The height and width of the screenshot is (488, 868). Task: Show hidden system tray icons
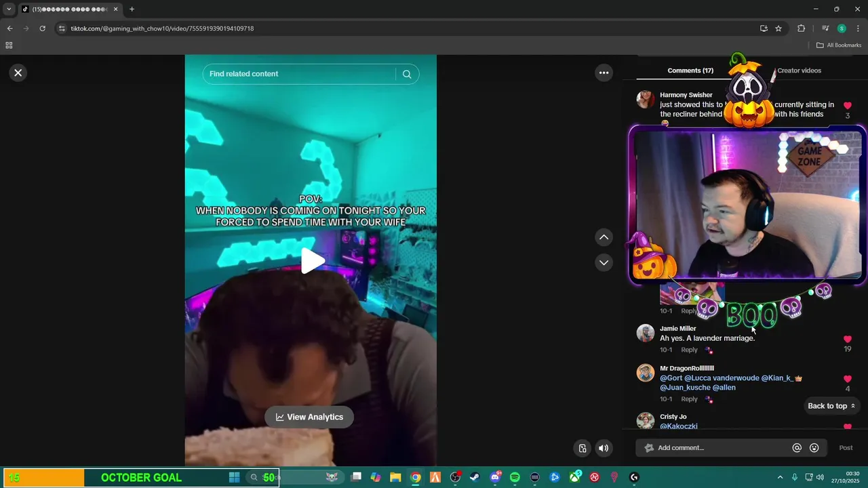(780, 477)
